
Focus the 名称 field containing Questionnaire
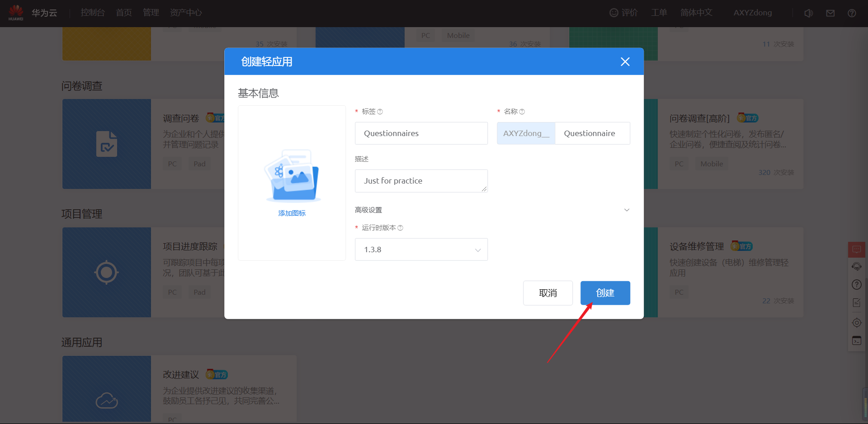(593, 133)
